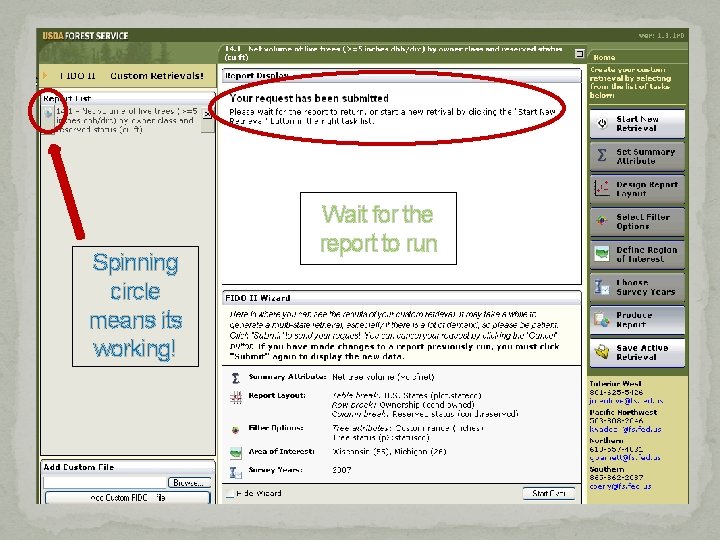Click the Report Display panel header
Image resolution: width=720 pixels, height=540 pixels.
point(401,76)
